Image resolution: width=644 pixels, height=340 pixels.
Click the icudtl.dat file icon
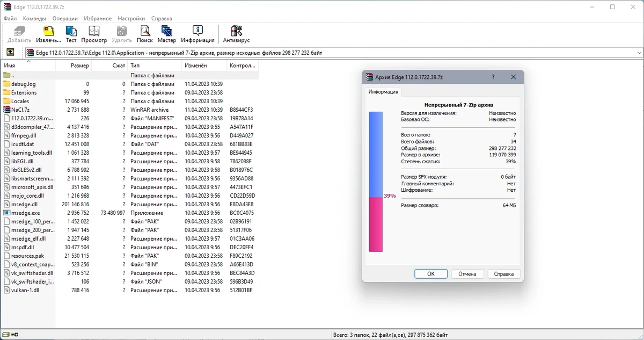coord(7,144)
